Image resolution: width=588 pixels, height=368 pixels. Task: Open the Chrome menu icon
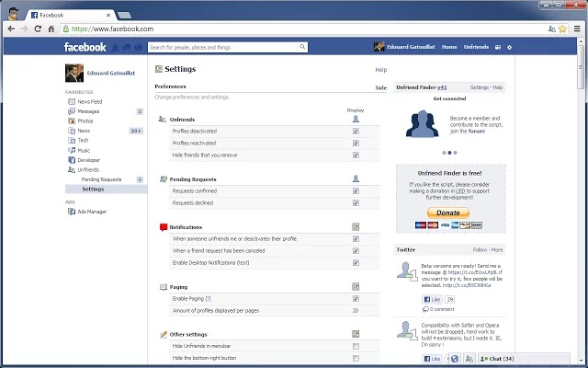coord(577,29)
